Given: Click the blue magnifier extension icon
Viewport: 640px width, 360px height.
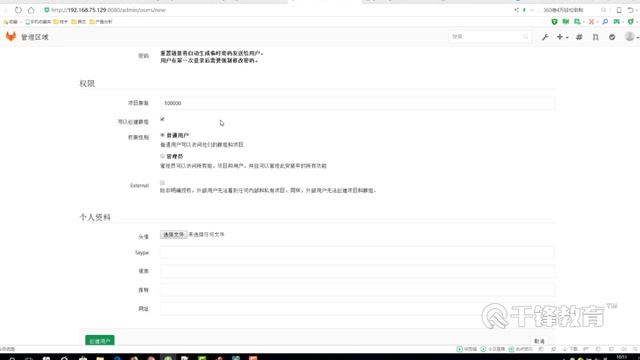Looking at the screenshot, I should 605,22.
